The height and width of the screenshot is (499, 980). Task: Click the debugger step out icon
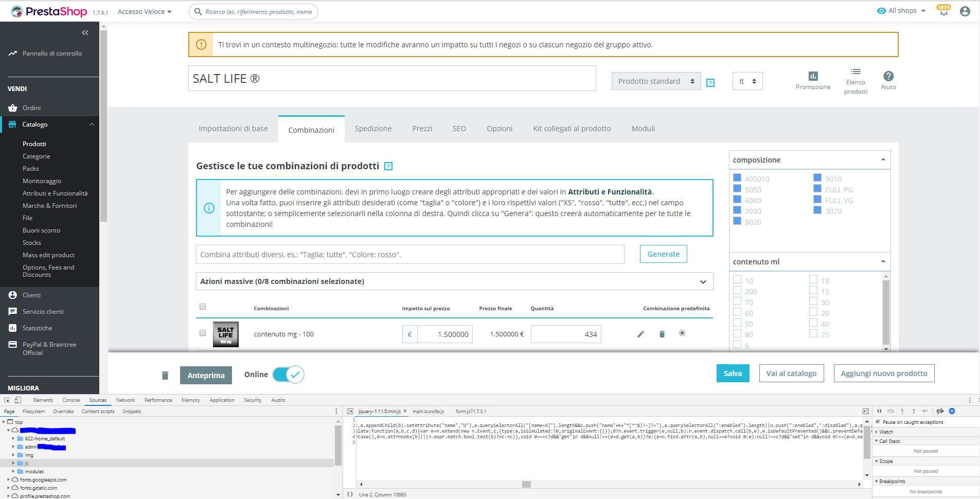914,411
